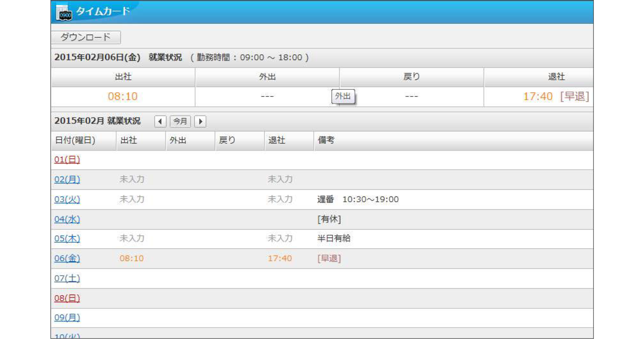Open the 04(水) date link
The width and height of the screenshot is (644, 339).
point(67,219)
